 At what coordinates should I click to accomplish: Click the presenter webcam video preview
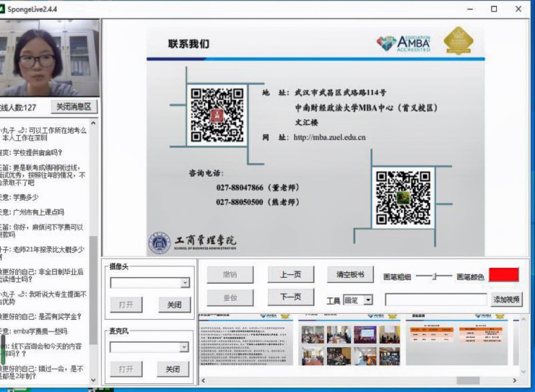pyautogui.click(x=50, y=57)
